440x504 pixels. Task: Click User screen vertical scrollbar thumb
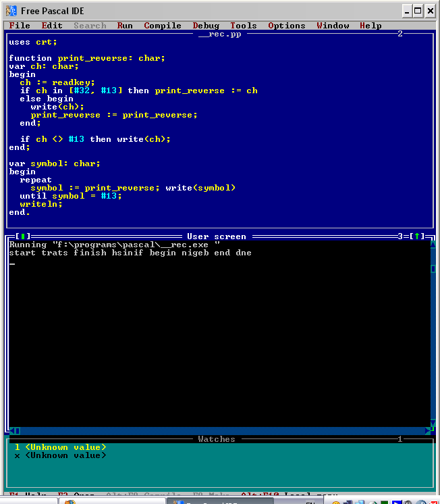click(x=433, y=269)
